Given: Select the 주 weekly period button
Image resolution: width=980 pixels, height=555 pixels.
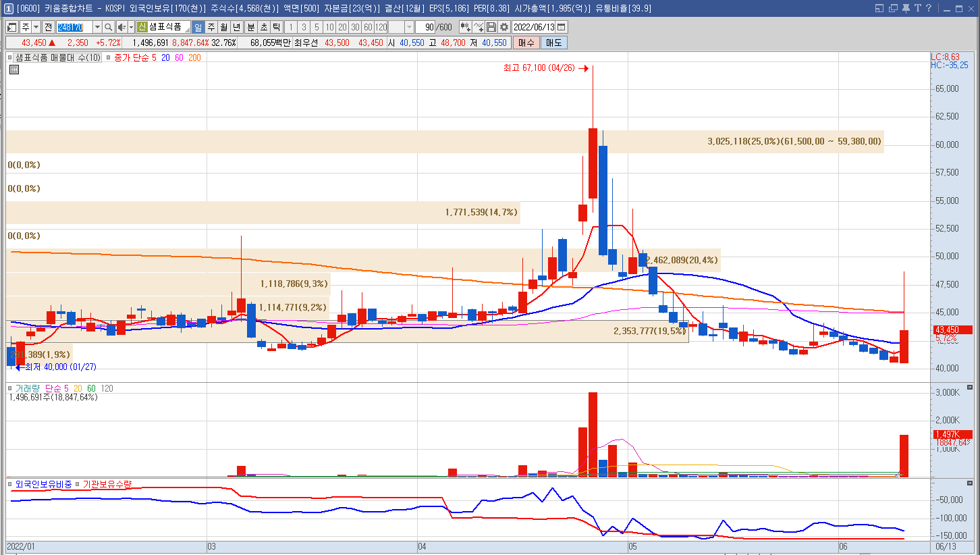Looking at the screenshot, I should [x=211, y=27].
